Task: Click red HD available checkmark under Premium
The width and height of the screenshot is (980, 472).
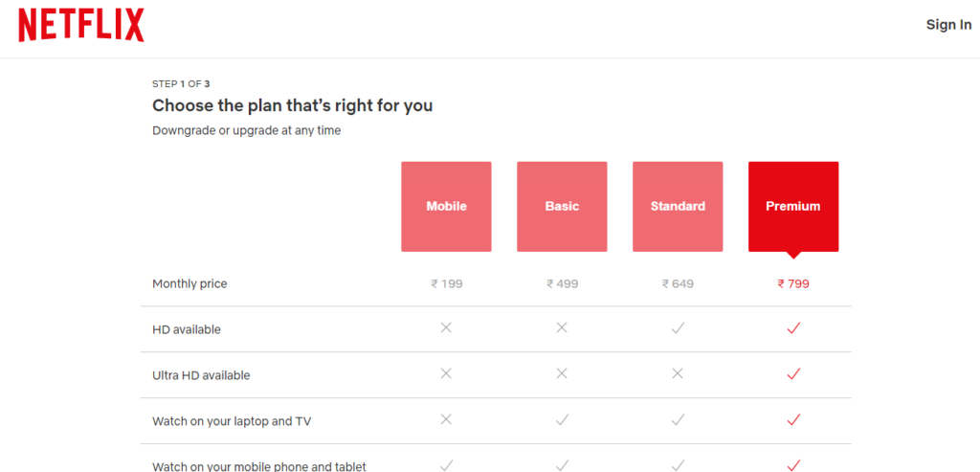Action: click(793, 327)
